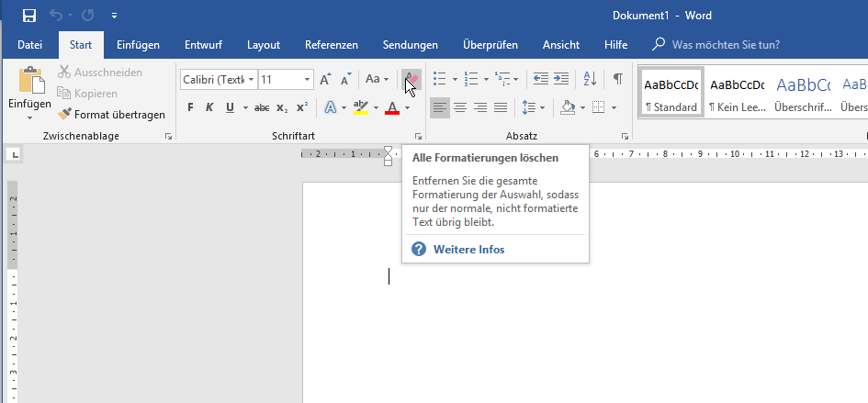Viewport: 868px width, 403px height.
Task: Open the Zwischenablage dialog launcher
Action: (x=168, y=136)
